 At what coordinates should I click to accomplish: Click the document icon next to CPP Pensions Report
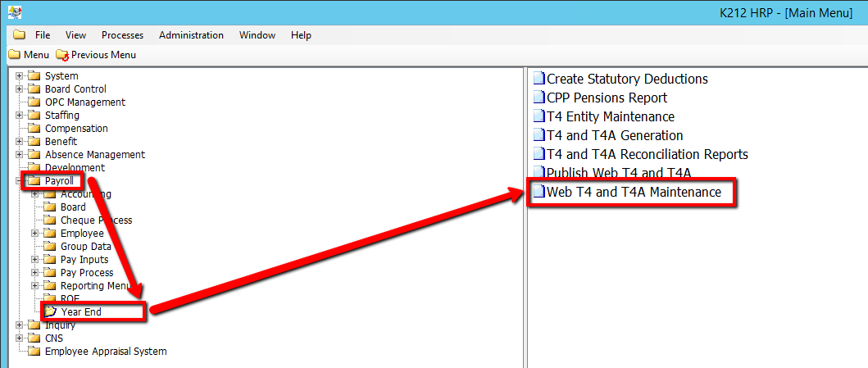click(539, 98)
